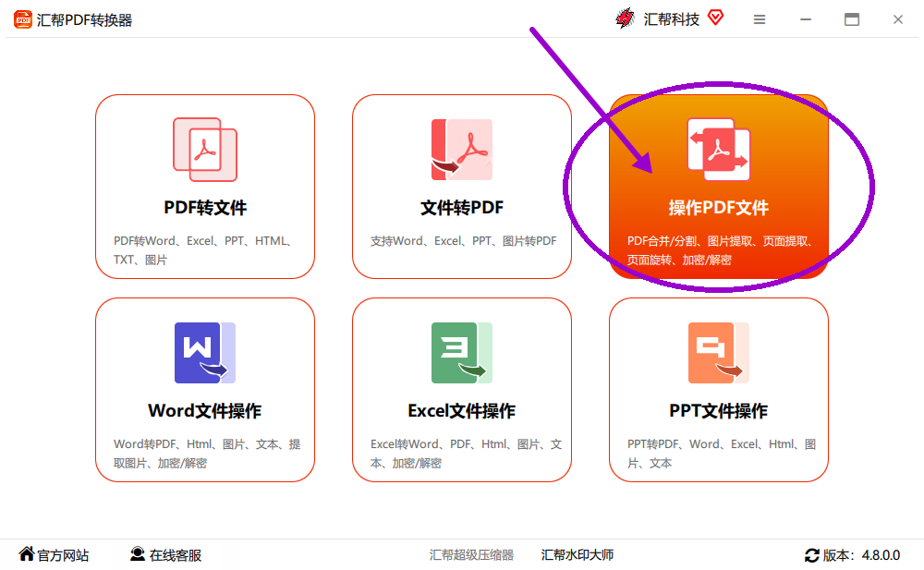
Task: Open the hamburger main menu
Action: (760, 19)
